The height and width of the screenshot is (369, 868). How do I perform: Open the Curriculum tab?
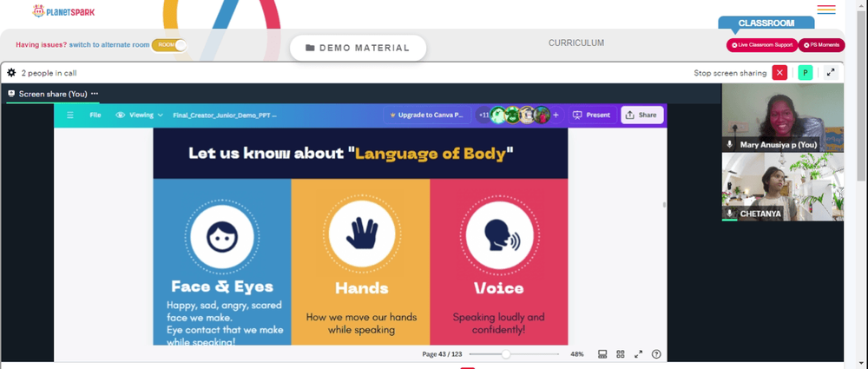coord(576,43)
